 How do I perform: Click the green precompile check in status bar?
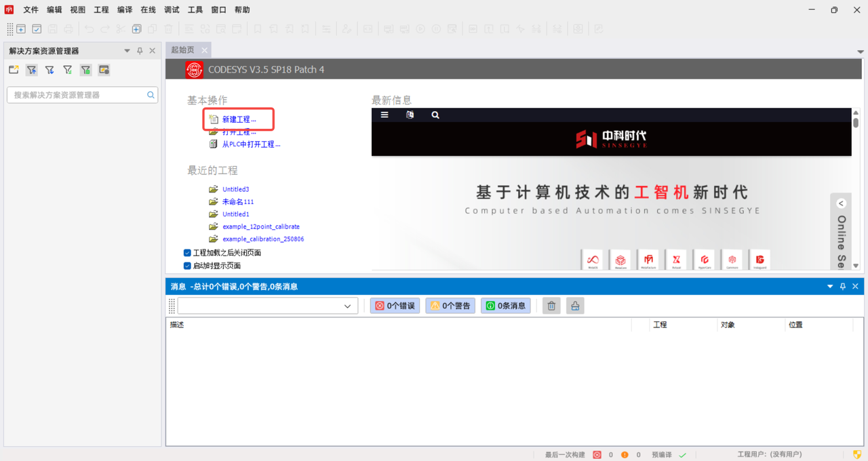pyautogui.click(x=683, y=455)
